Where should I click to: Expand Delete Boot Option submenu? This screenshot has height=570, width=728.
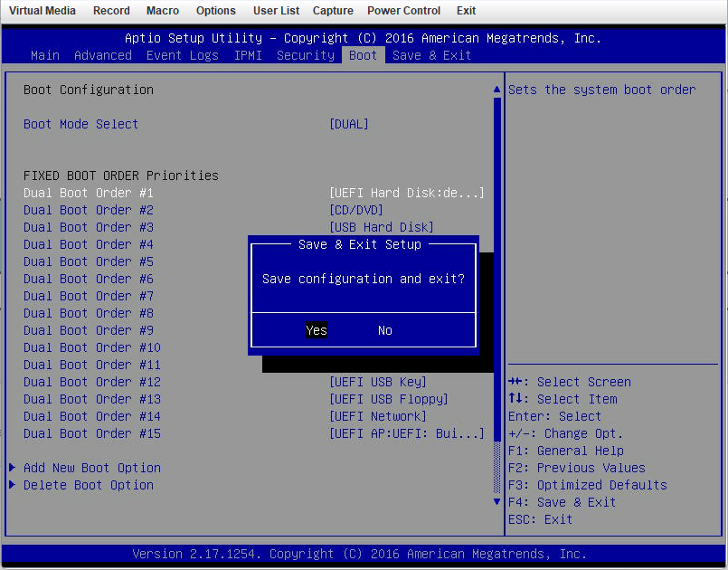89,485
